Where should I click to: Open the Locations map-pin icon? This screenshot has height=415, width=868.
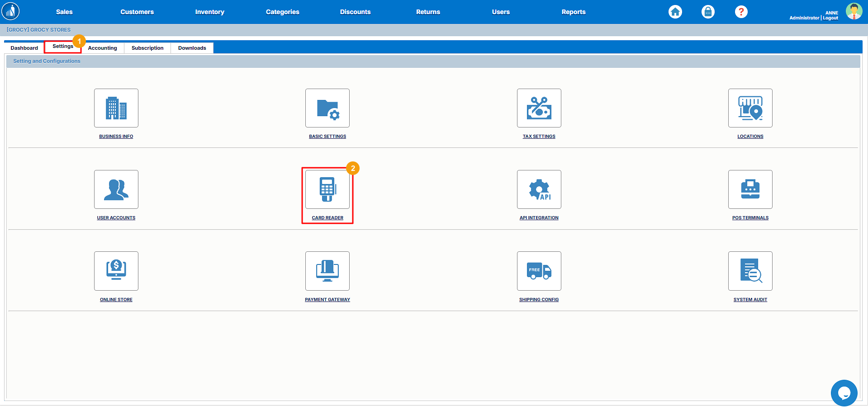tap(750, 108)
